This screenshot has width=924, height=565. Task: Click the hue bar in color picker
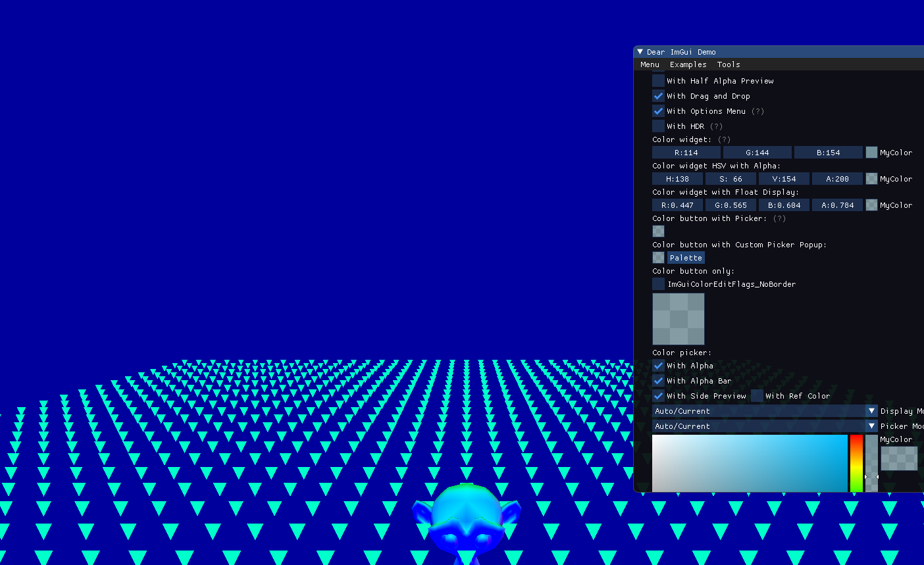click(x=856, y=463)
